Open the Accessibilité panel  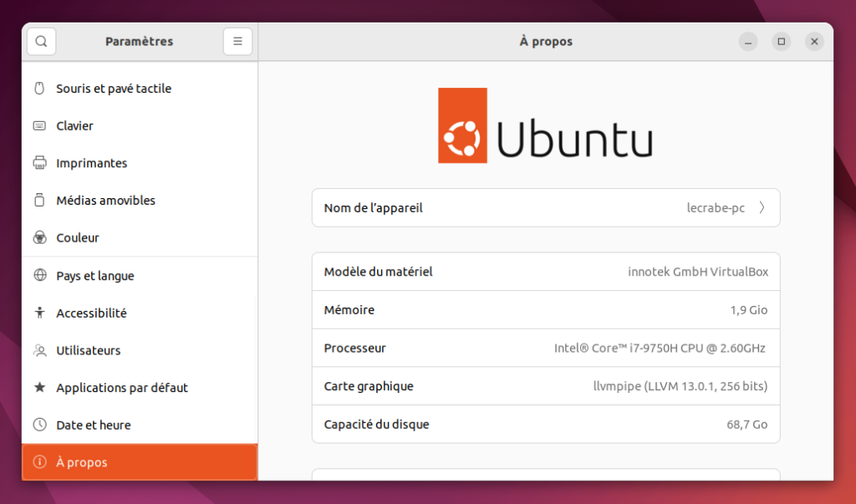point(140,313)
